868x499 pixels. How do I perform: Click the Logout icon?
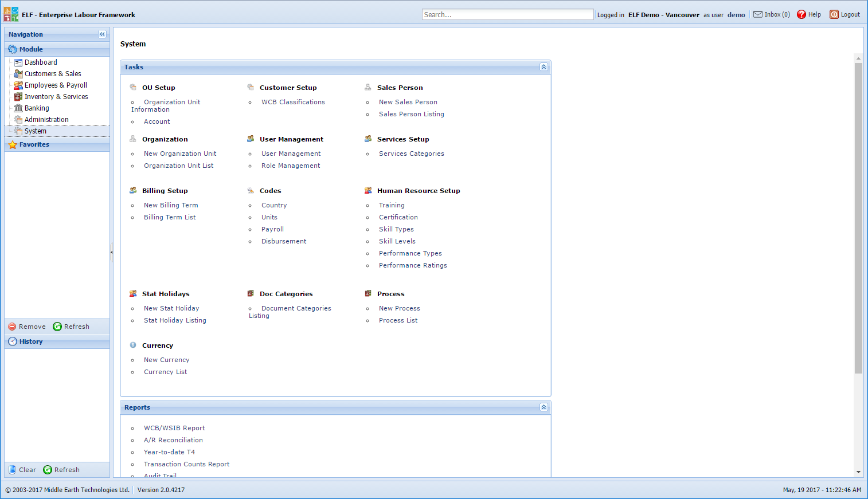(834, 15)
